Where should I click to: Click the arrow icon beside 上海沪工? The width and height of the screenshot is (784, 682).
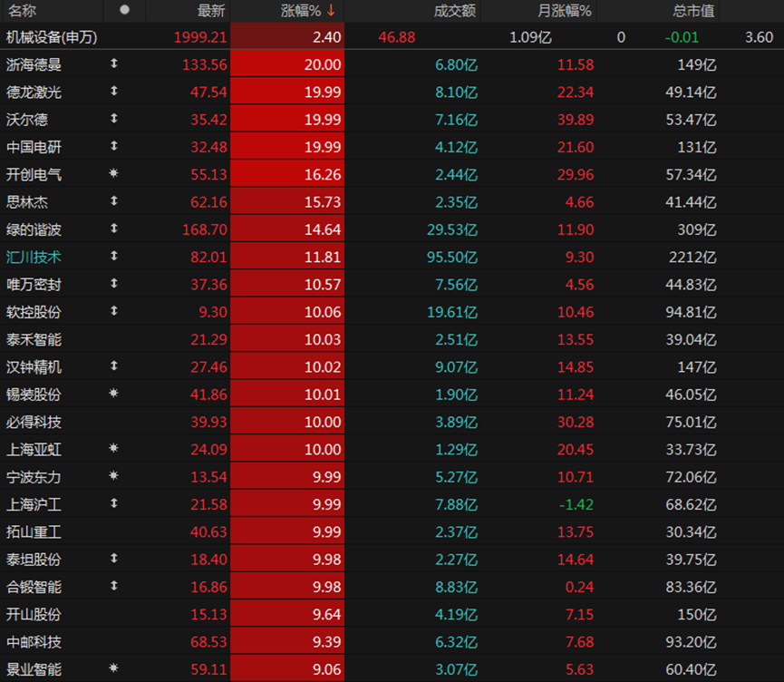point(114,503)
